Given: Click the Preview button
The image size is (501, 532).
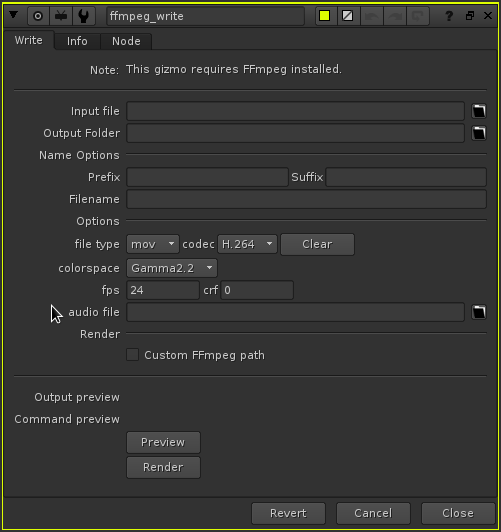Looking at the screenshot, I should 163,442.
